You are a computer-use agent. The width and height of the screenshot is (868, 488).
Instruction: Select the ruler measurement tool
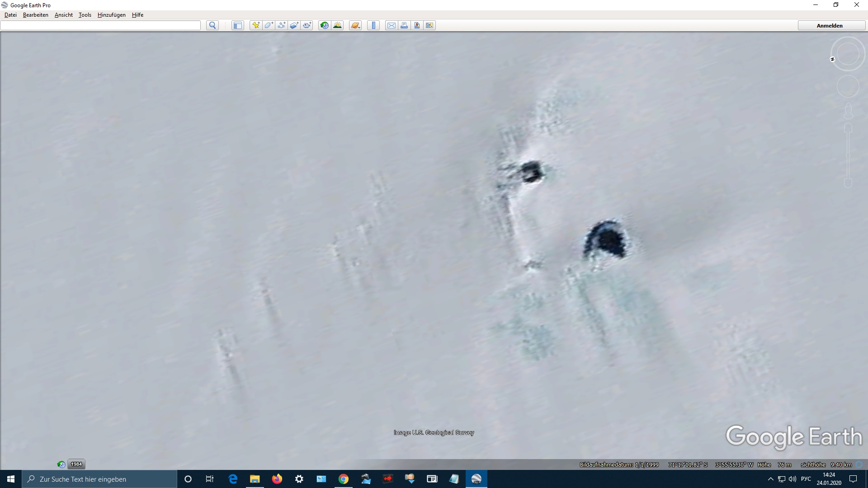(x=373, y=25)
